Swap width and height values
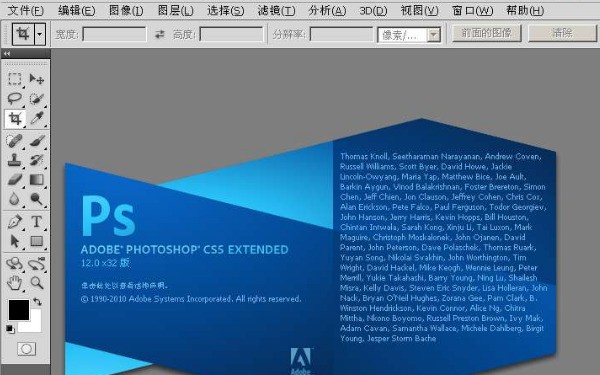 159,34
